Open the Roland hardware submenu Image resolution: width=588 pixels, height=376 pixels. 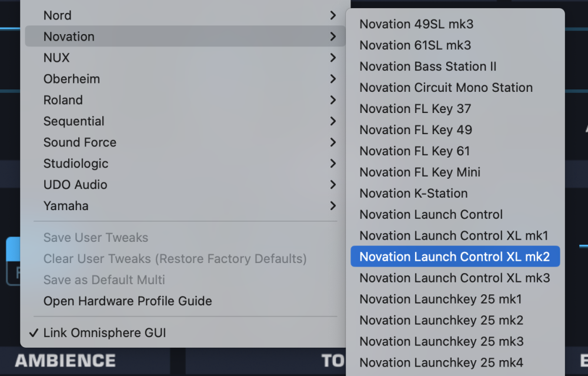coord(63,100)
